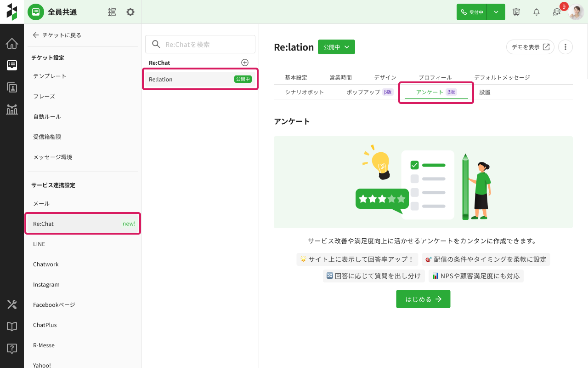This screenshot has height=368, width=588.
Task: Open the chat icon with badge 9
Action: click(x=557, y=12)
